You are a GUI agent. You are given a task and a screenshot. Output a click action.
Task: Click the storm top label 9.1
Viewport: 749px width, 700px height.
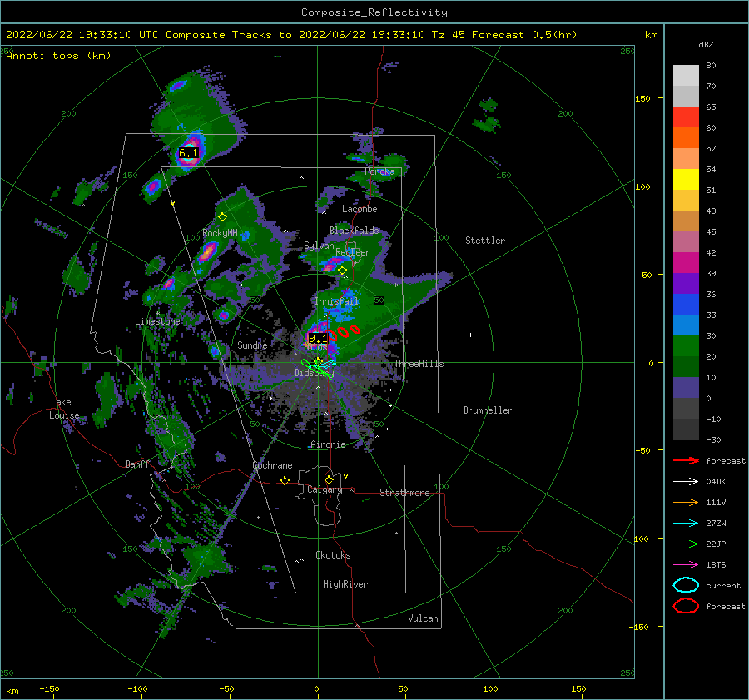[x=318, y=339]
